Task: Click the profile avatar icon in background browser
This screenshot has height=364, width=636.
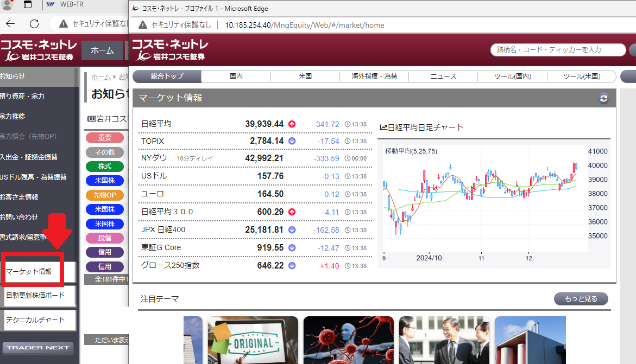Action: (x=7, y=4)
